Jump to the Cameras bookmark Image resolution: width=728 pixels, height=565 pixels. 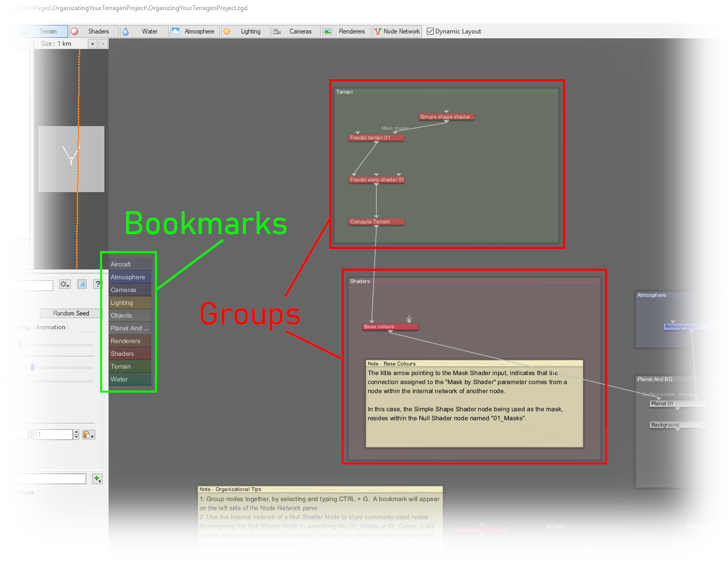coord(130,290)
